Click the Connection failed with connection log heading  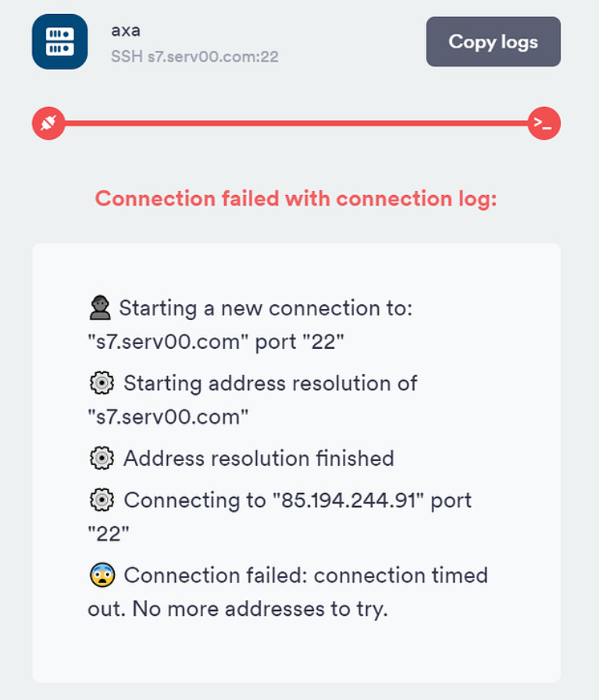(x=296, y=198)
